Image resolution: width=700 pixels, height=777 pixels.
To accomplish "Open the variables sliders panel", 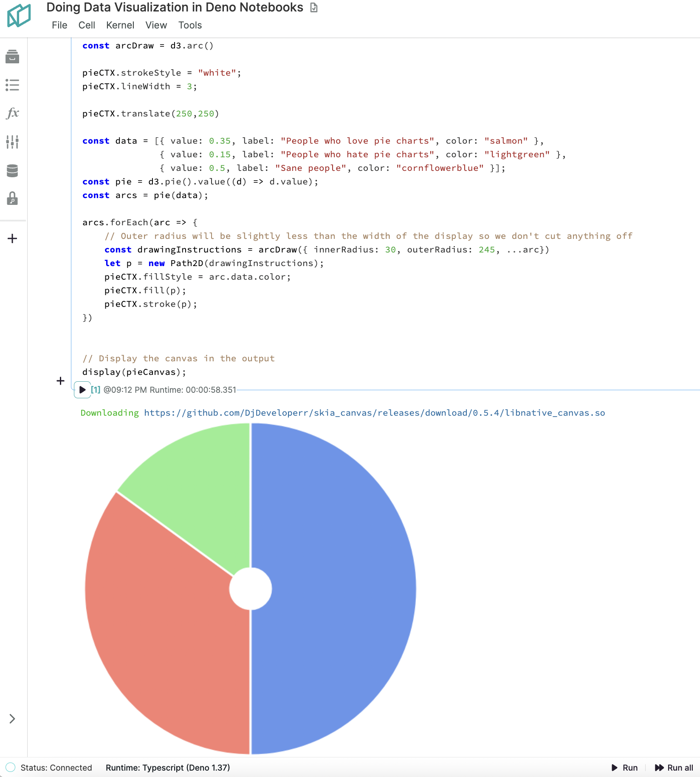I will coord(12,142).
